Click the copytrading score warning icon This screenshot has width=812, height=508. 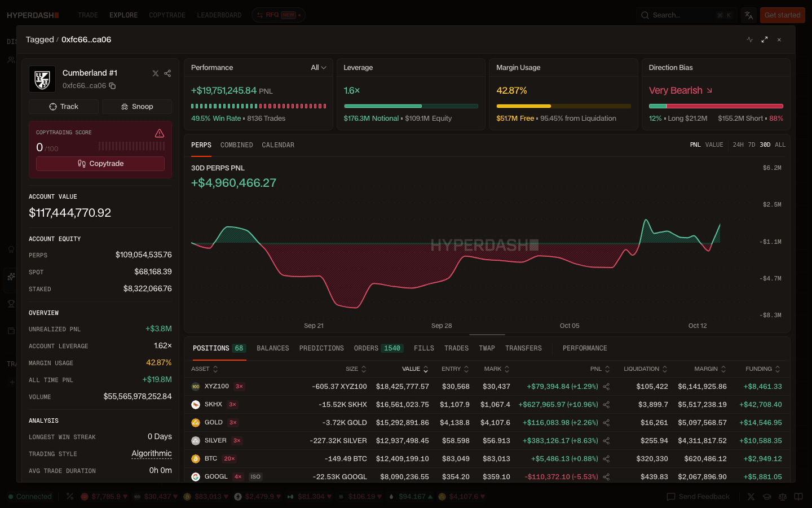tap(160, 133)
